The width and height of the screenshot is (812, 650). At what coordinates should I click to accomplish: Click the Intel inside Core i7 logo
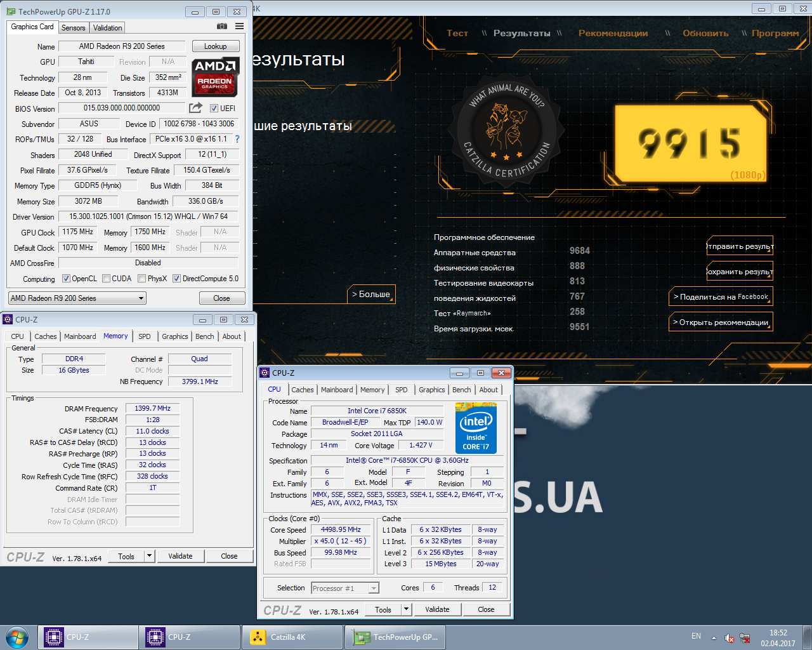pyautogui.click(x=476, y=428)
